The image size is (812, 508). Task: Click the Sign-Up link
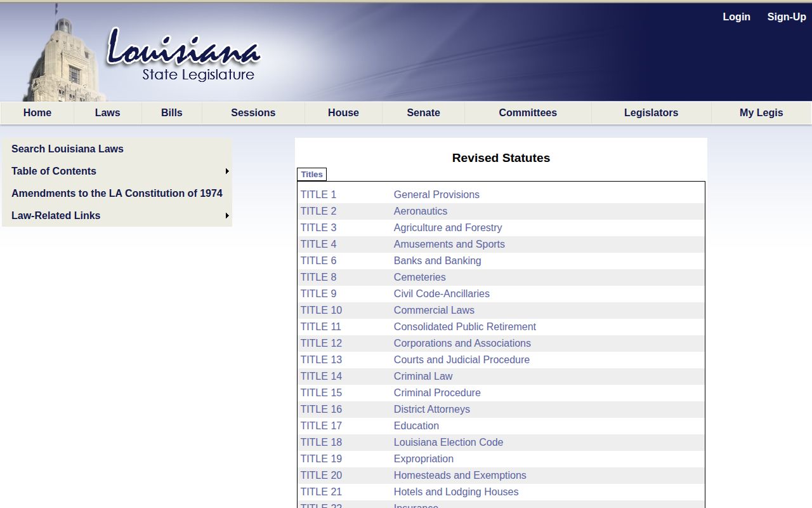pyautogui.click(x=787, y=17)
